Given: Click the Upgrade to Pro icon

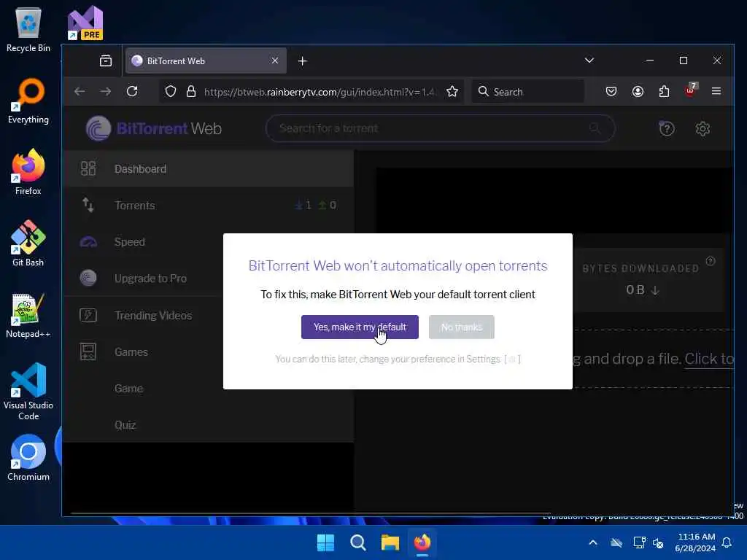Looking at the screenshot, I should pos(88,278).
